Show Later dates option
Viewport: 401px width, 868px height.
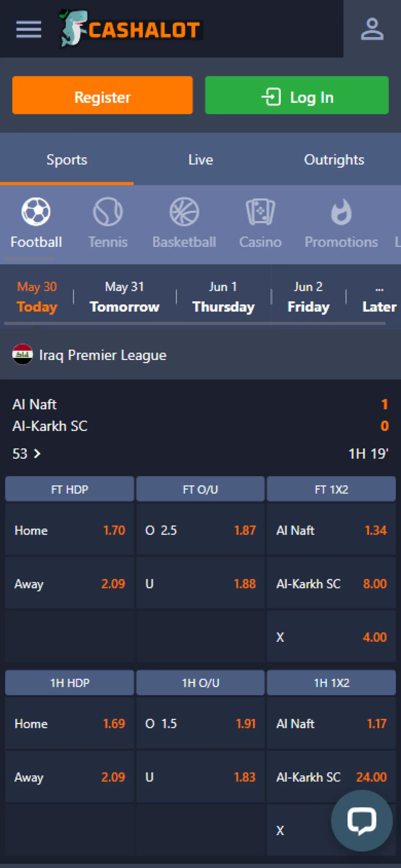379,298
